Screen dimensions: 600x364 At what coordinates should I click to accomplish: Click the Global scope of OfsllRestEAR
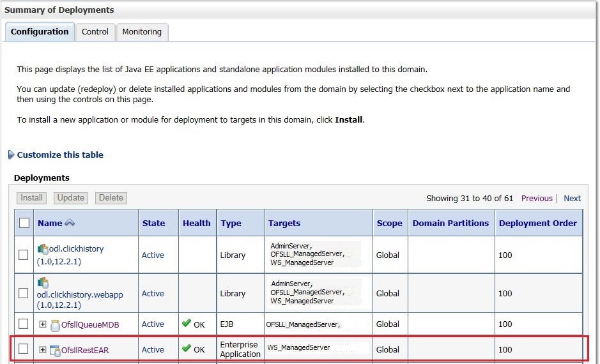click(388, 349)
